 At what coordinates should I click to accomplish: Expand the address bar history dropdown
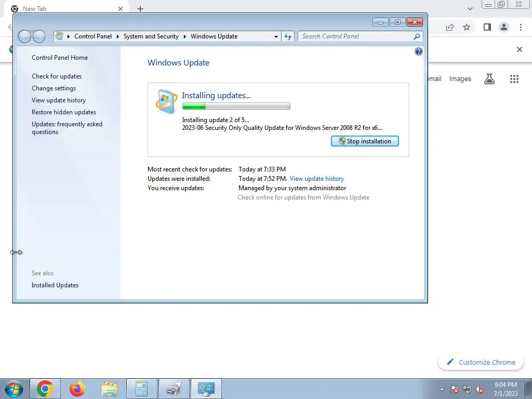[276, 37]
